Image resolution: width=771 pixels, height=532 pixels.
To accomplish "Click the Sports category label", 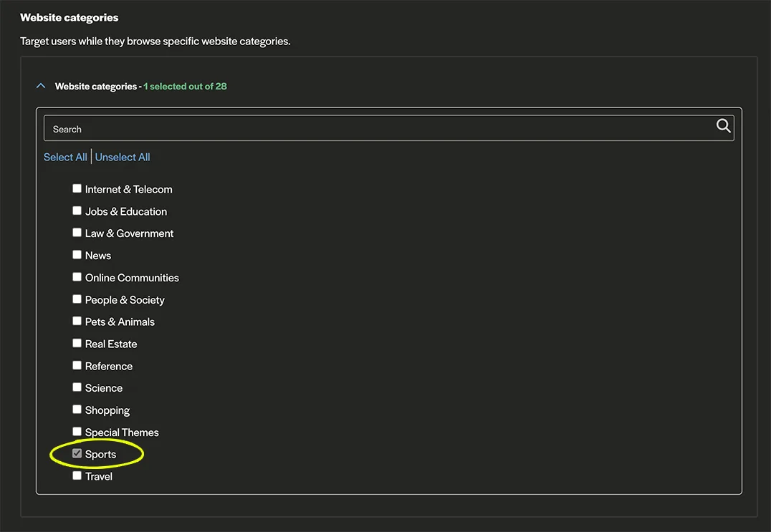I will (x=100, y=453).
